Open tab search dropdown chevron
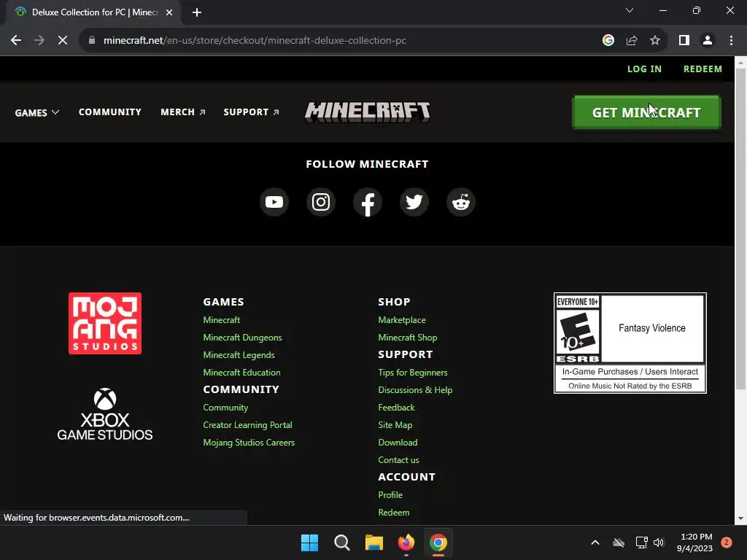The image size is (747, 560). point(630,10)
